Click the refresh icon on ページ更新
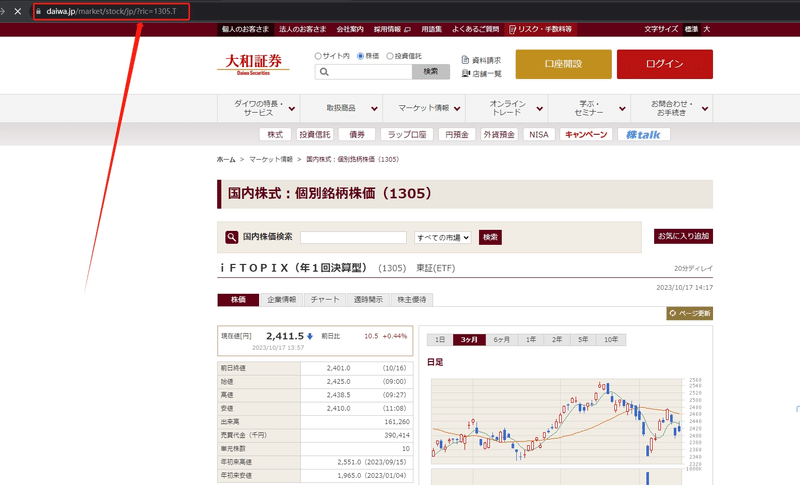 (672, 313)
